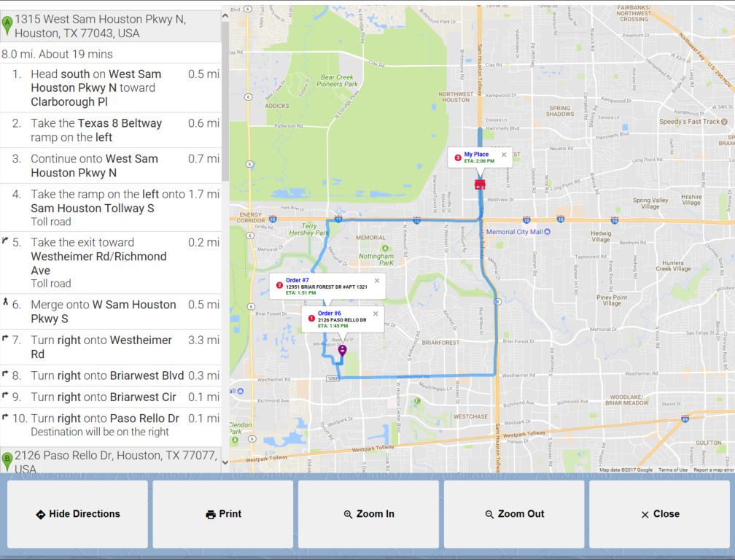
Task: Click Report a map error link
Action: coord(713,470)
